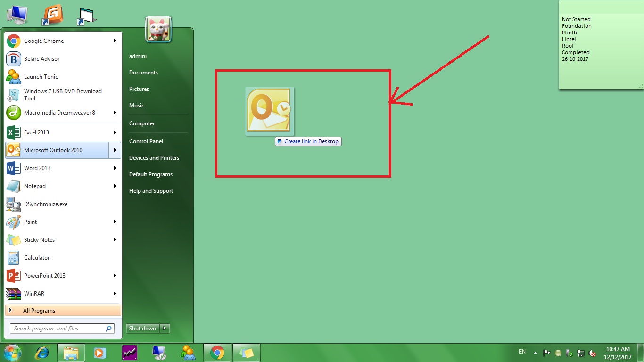Screen dimensions: 644x362
Task: Click 'Foundation' text in the sticky note
Action: point(577,26)
